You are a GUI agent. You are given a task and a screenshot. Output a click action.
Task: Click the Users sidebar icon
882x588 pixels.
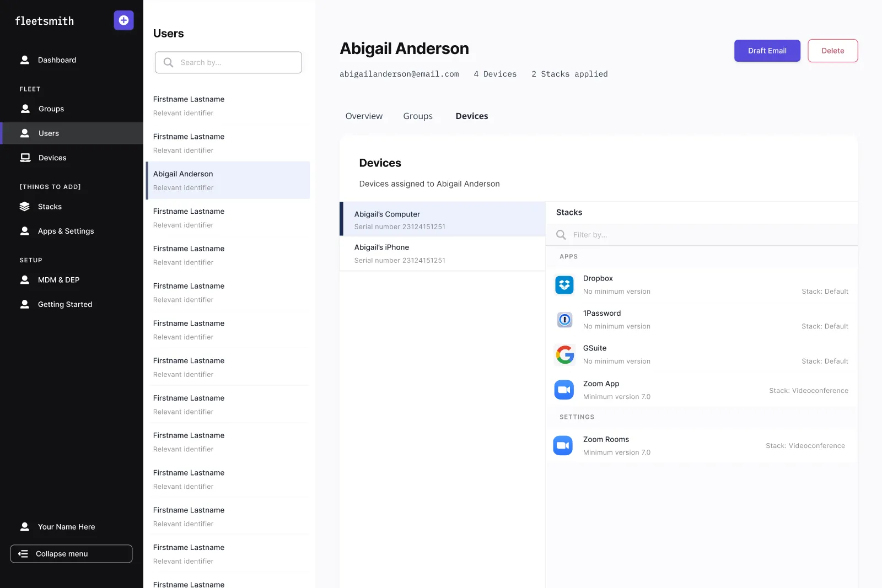[x=25, y=133]
